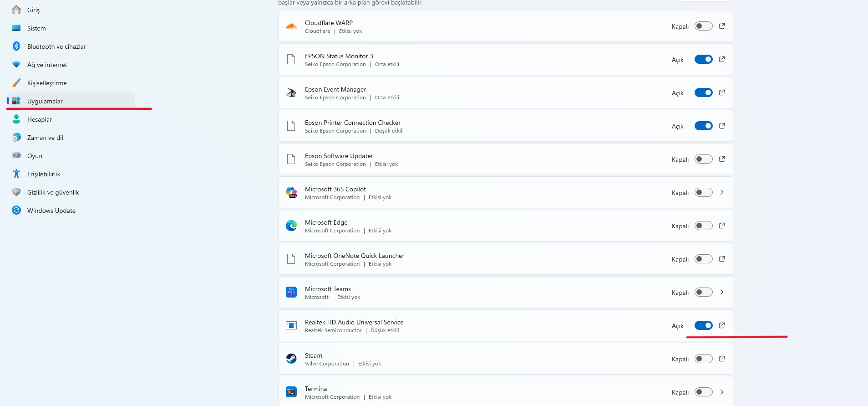Click the Ağ ve internet wifi icon
The height and width of the screenshot is (406, 868).
pos(16,65)
